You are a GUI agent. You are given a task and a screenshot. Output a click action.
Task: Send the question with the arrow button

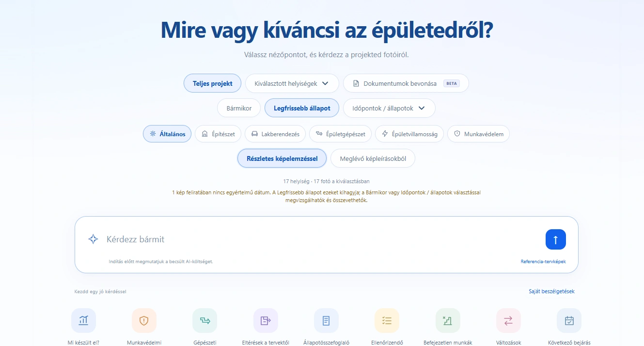point(556,239)
